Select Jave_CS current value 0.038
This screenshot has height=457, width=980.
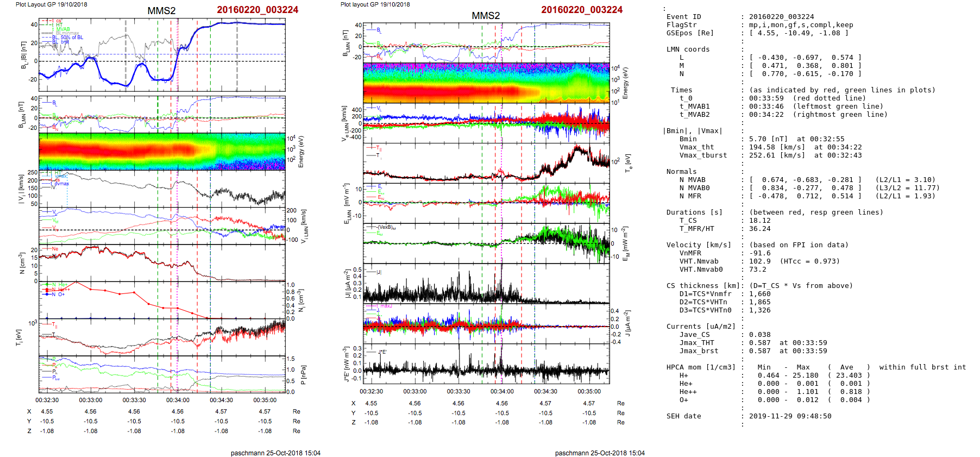(759, 335)
